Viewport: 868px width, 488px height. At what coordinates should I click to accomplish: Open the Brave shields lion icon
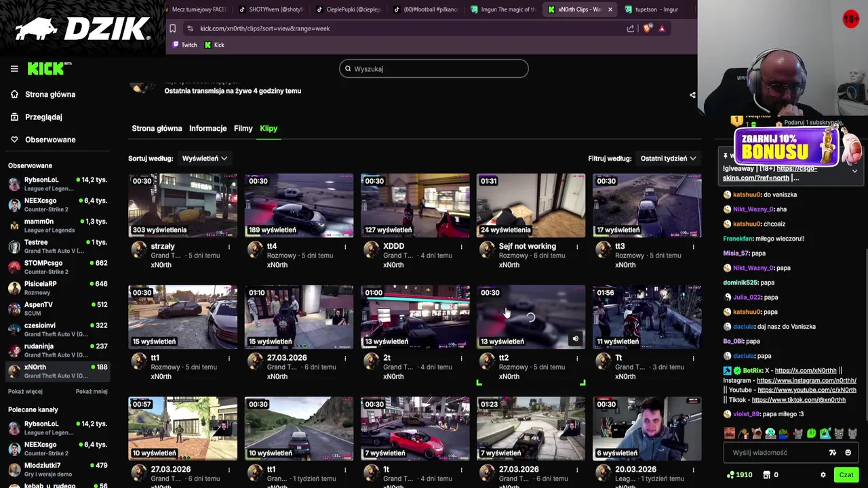pyautogui.click(x=648, y=28)
